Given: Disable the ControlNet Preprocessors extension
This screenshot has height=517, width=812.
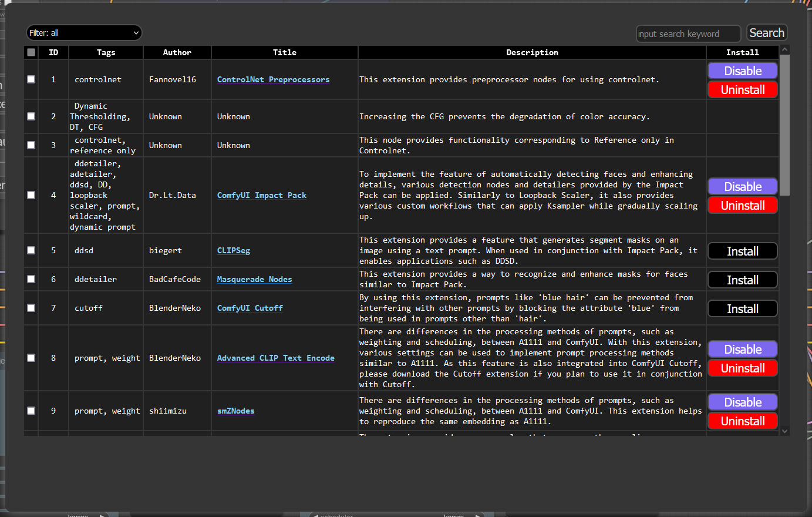Looking at the screenshot, I should coord(742,70).
